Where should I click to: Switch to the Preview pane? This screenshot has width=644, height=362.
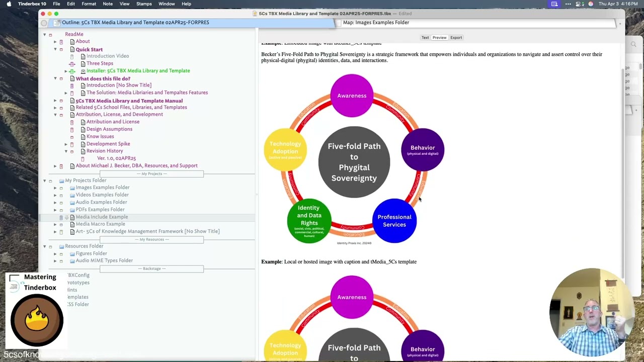tap(439, 38)
